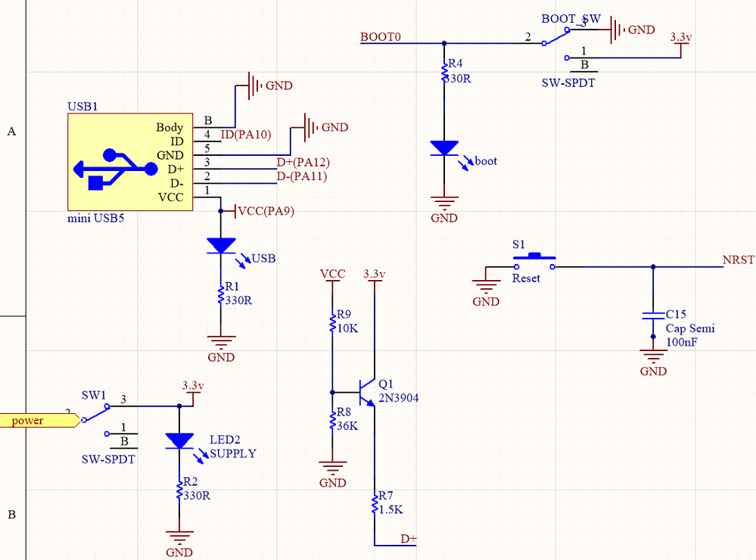The image size is (756, 560).
Task: Click the Body pin name in USB1
Action: (x=170, y=127)
